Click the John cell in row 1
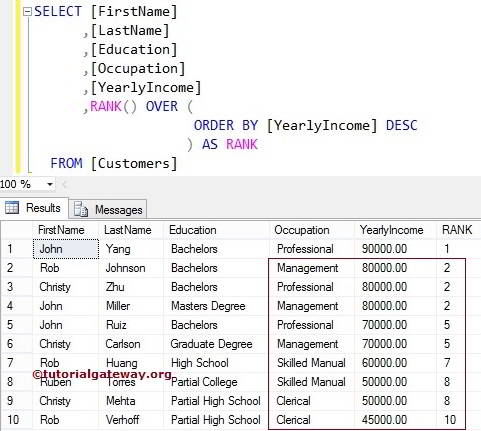481x431 pixels. click(x=66, y=249)
